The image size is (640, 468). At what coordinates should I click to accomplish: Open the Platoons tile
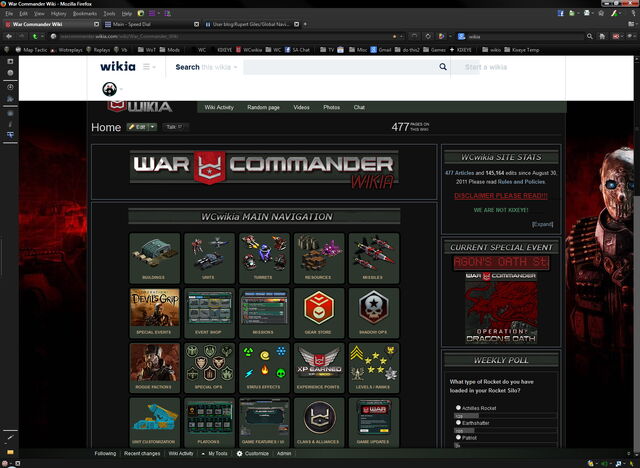point(209,422)
